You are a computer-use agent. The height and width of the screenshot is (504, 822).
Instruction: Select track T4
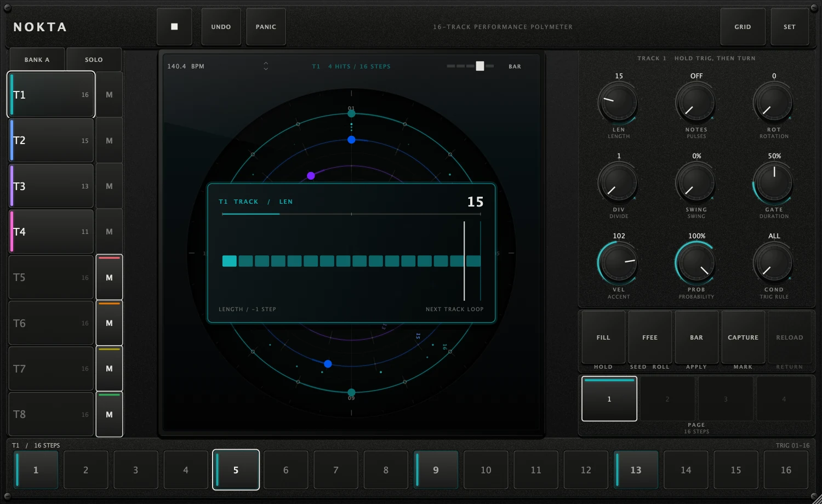tap(51, 232)
